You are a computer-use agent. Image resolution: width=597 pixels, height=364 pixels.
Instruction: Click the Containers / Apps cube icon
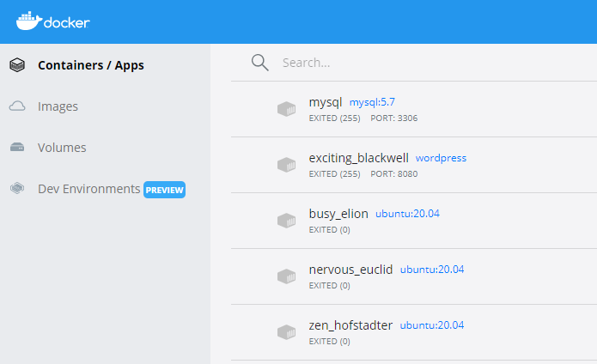pyautogui.click(x=17, y=65)
